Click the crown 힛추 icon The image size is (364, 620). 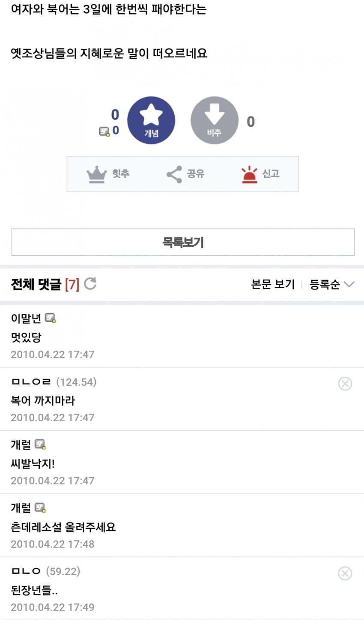[96, 174]
